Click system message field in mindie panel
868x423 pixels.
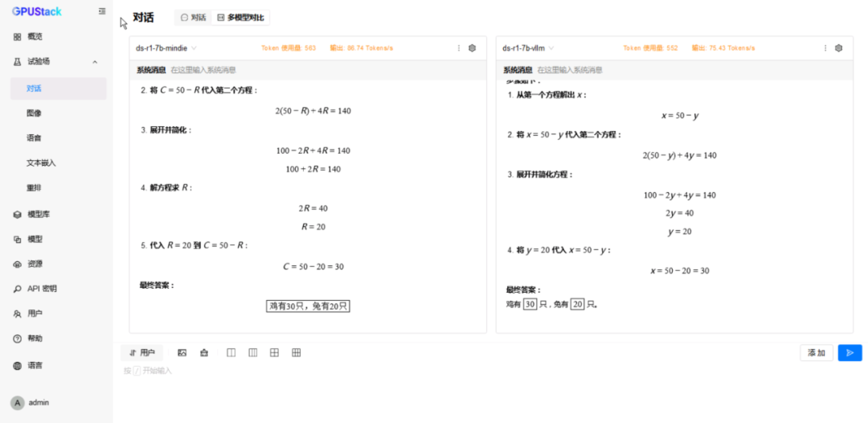pos(308,70)
